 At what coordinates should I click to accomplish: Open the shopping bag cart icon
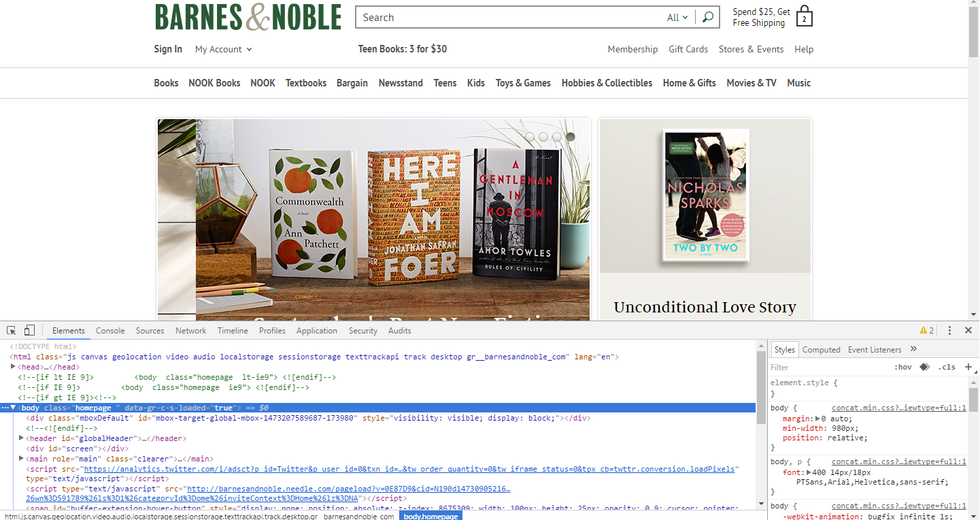(x=805, y=17)
